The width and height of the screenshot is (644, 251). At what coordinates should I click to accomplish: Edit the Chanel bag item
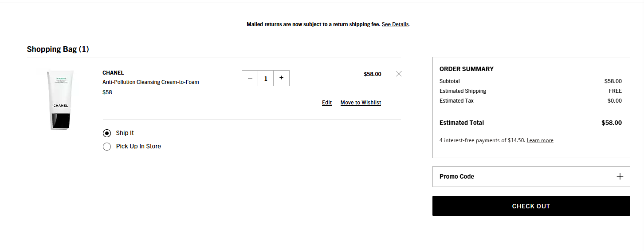327,103
